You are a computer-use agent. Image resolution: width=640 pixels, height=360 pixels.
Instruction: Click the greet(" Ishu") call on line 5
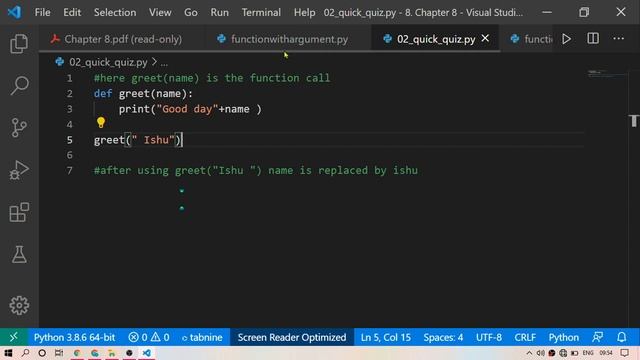click(138, 140)
